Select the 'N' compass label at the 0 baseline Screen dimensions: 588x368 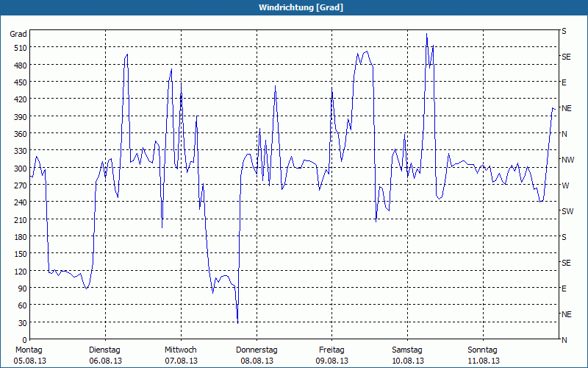point(564,340)
